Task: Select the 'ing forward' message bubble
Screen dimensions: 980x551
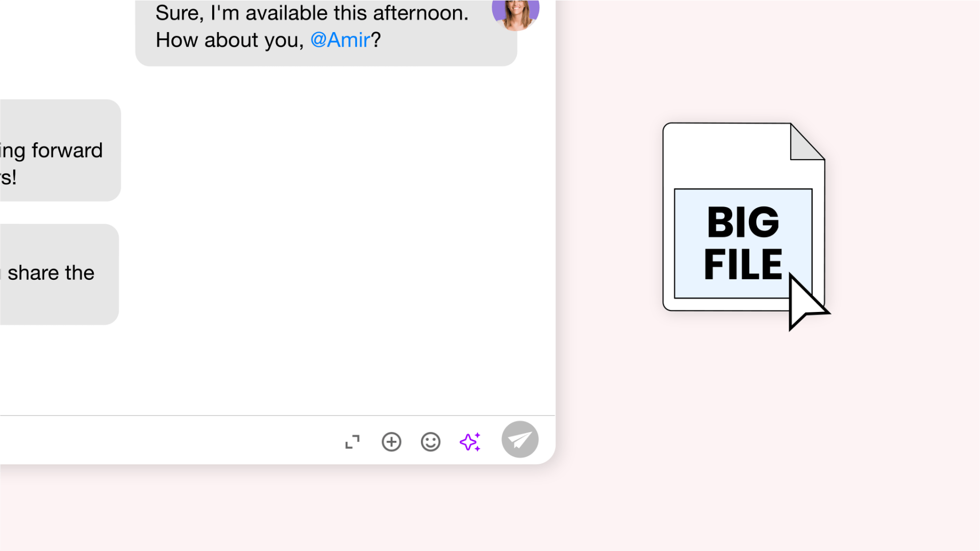Action: click(x=51, y=149)
